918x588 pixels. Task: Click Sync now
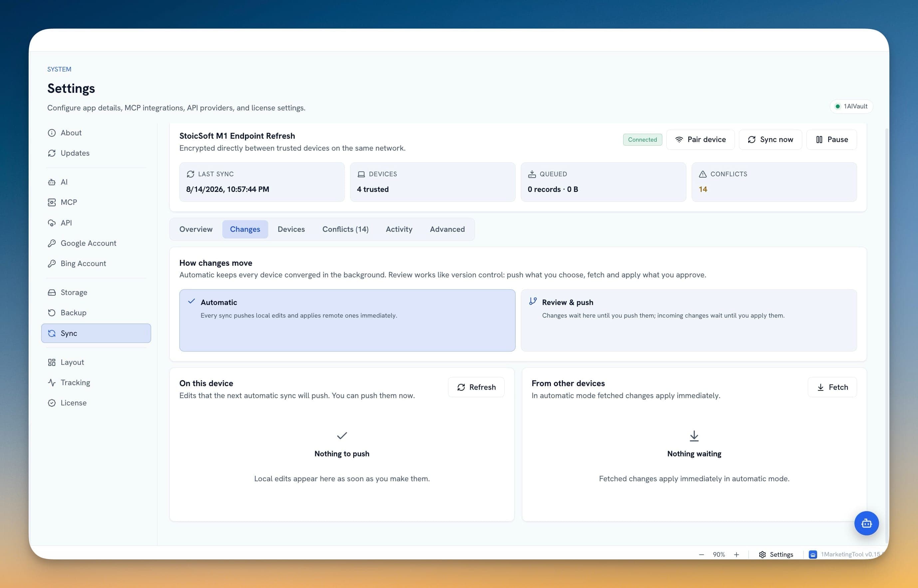[x=770, y=139]
